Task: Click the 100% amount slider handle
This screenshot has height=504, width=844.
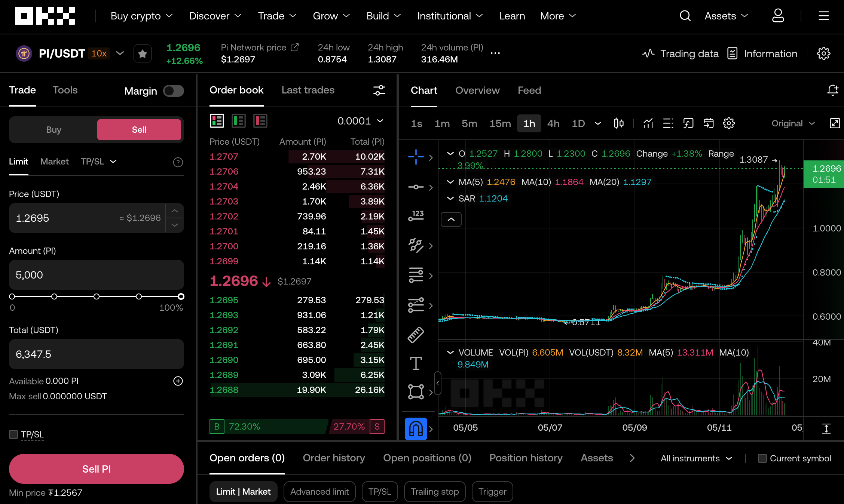Action: point(181,296)
